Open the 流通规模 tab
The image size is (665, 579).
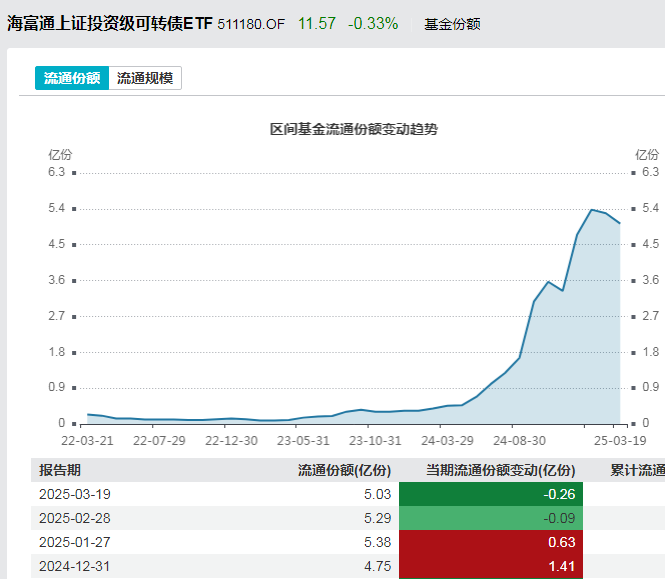(145, 78)
